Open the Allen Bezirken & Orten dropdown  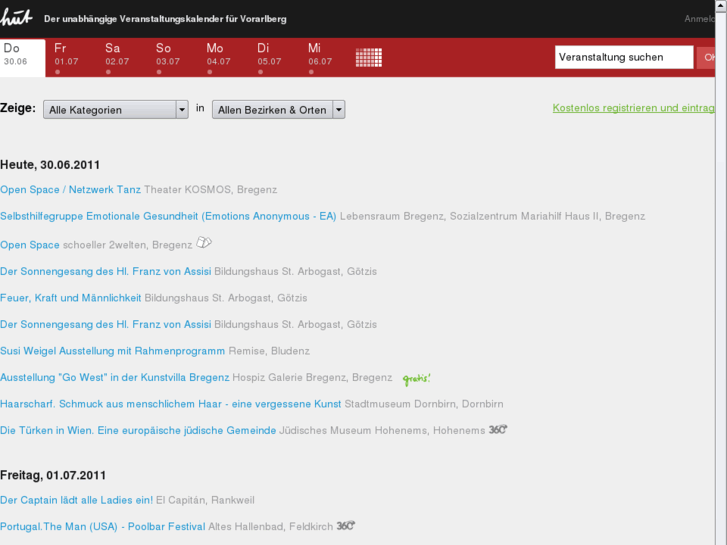coord(279,110)
